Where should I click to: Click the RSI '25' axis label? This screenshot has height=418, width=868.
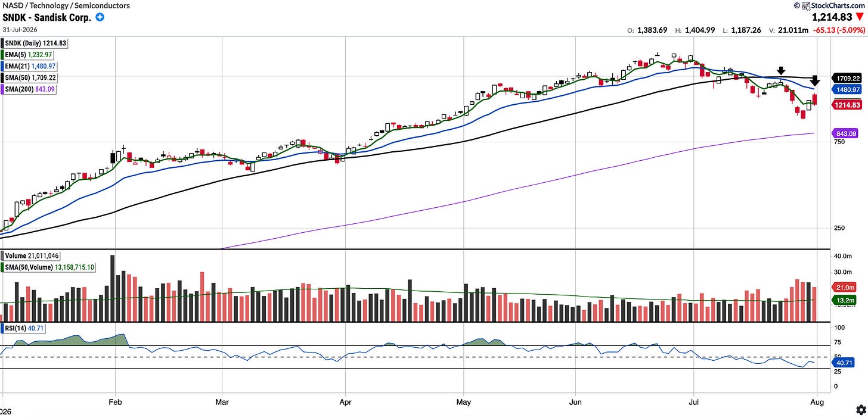click(839, 372)
